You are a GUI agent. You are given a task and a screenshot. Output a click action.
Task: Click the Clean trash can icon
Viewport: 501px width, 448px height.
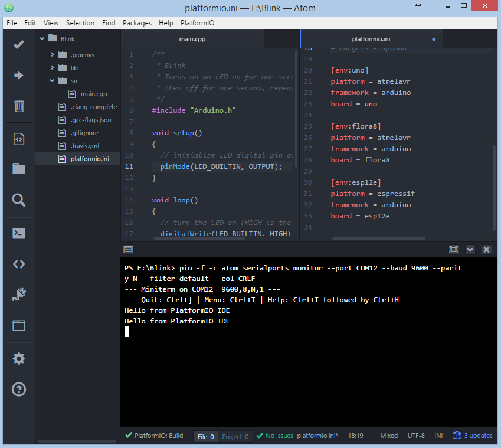(x=19, y=106)
